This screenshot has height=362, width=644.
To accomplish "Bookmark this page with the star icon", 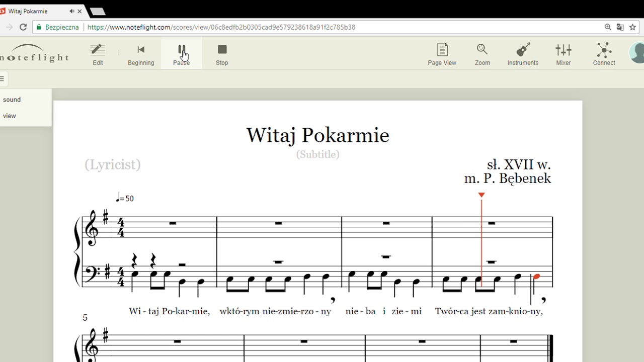I will click(633, 27).
